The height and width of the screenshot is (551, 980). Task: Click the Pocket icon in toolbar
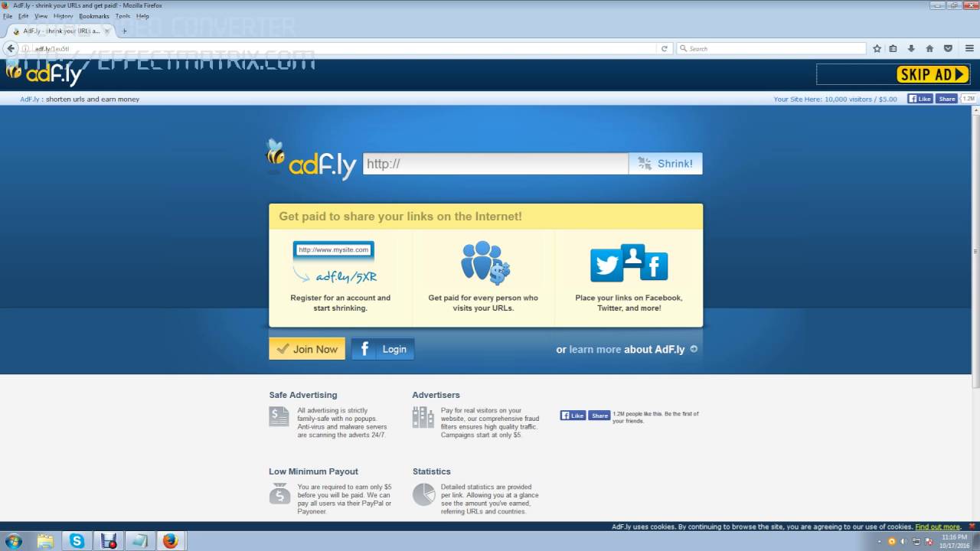[948, 48]
